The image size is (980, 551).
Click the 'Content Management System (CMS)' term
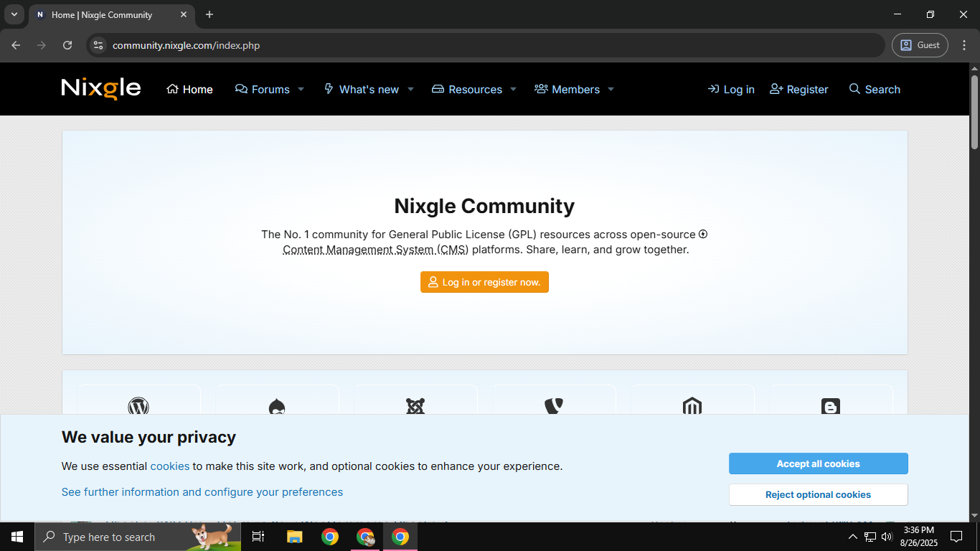tap(375, 250)
